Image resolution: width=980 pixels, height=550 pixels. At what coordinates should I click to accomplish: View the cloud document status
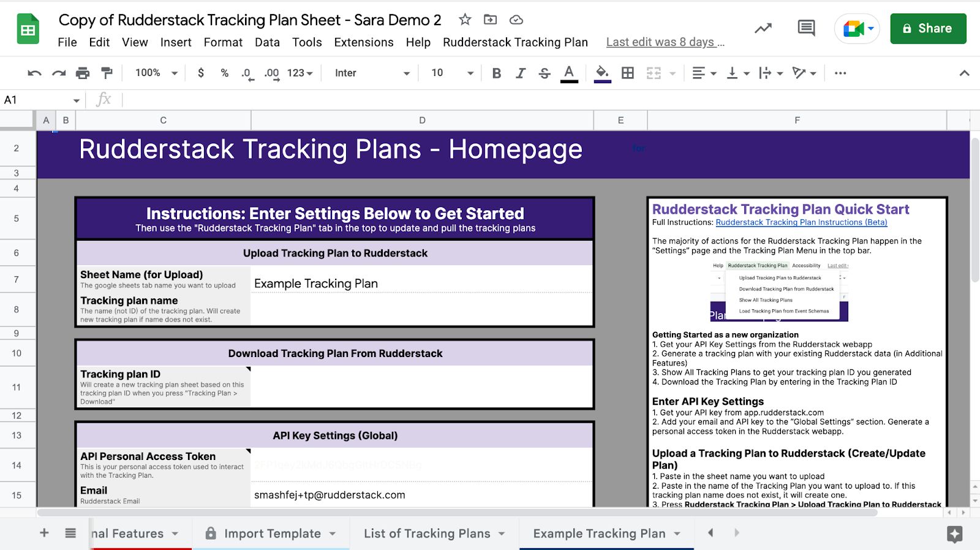(x=516, y=20)
